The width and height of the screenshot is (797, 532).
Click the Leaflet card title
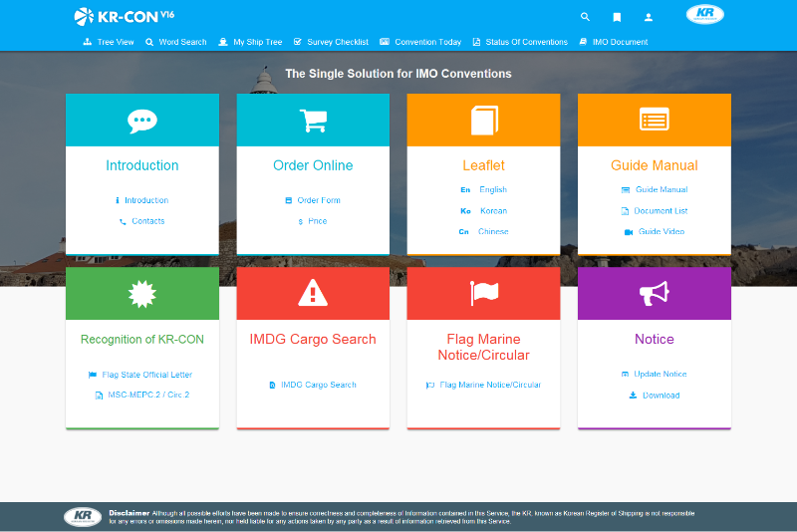point(484,165)
